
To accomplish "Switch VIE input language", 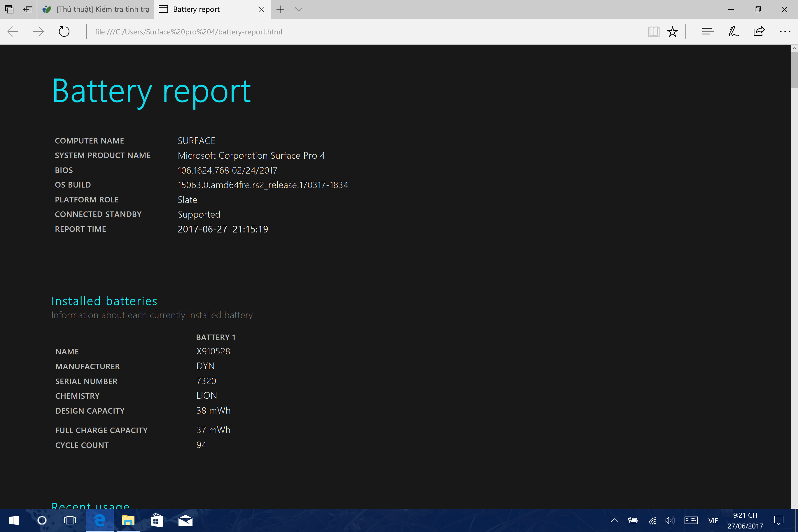I will pos(713,520).
